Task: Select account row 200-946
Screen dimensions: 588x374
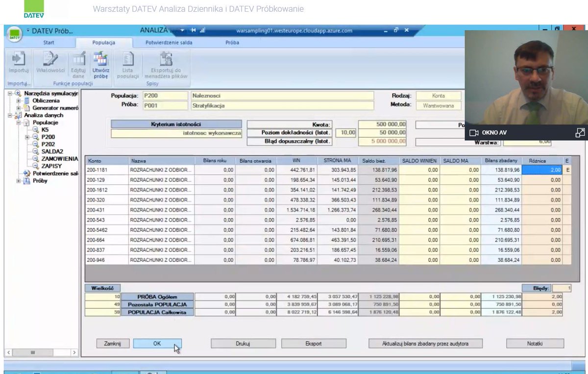Action: (327, 260)
